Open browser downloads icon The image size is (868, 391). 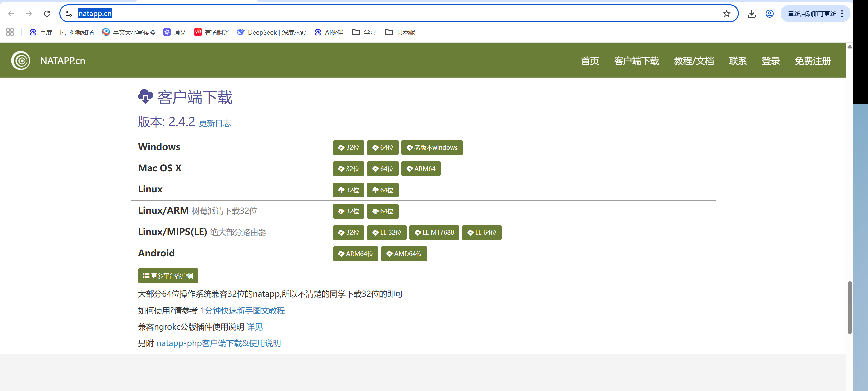(x=751, y=14)
